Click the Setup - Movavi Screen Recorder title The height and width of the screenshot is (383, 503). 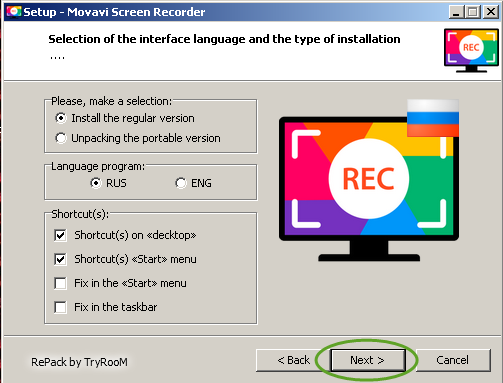tap(114, 12)
